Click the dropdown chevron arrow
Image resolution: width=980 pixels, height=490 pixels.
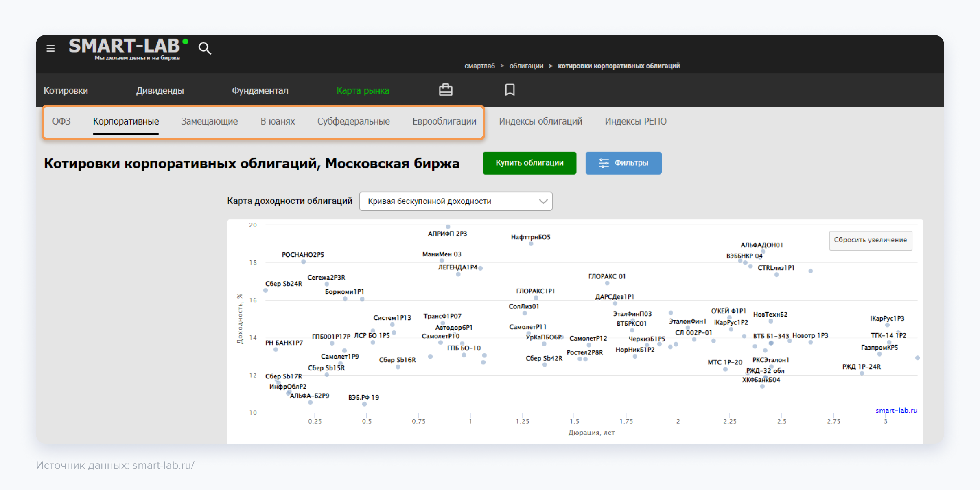[x=543, y=201]
